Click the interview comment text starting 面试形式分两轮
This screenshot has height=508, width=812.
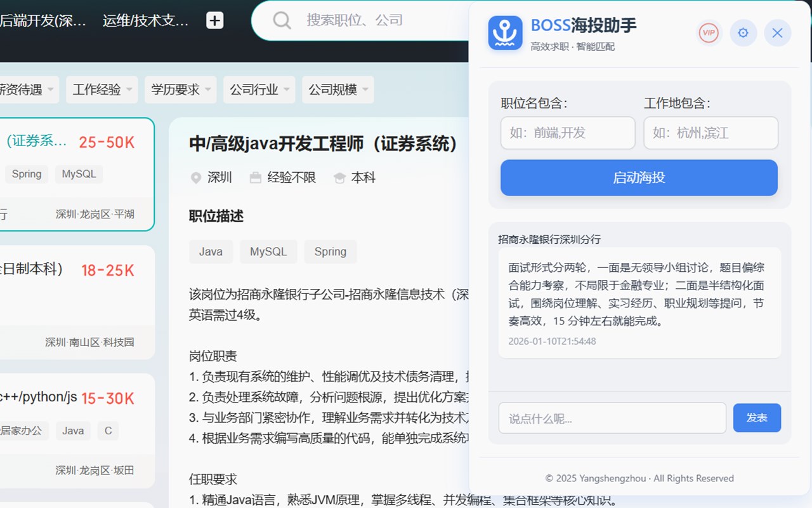click(636, 294)
